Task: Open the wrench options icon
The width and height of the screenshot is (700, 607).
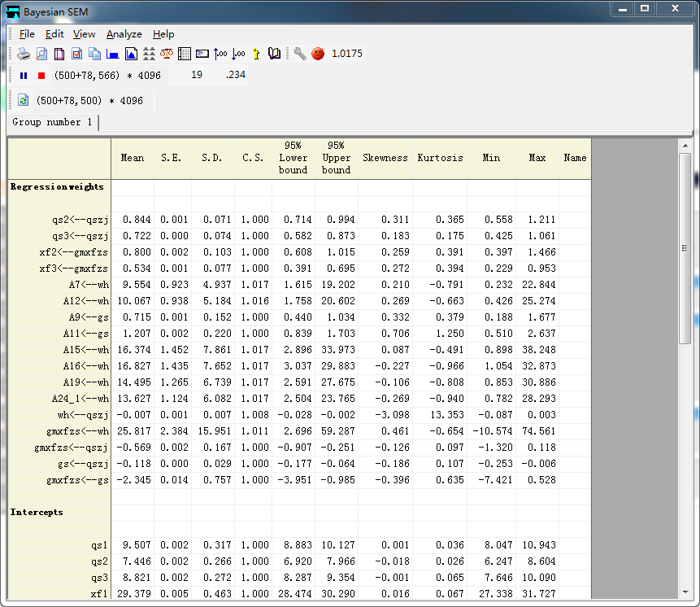Action: coord(300,54)
